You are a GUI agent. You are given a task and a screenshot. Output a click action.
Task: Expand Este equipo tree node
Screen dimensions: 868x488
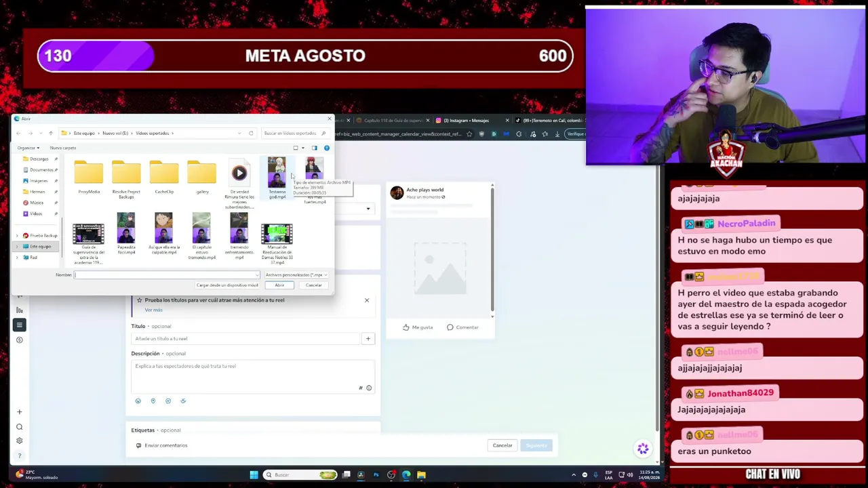point(17,246)
